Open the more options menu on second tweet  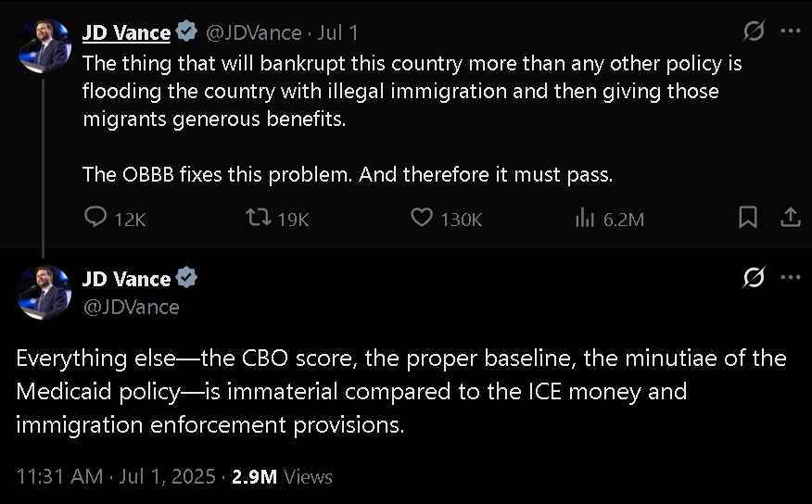(790, 277)
